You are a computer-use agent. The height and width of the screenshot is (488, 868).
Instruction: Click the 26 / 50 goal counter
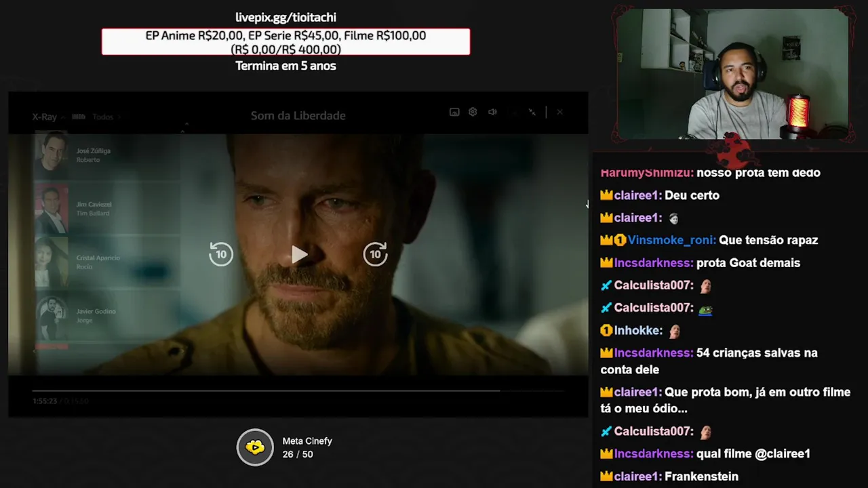(298, 454)
